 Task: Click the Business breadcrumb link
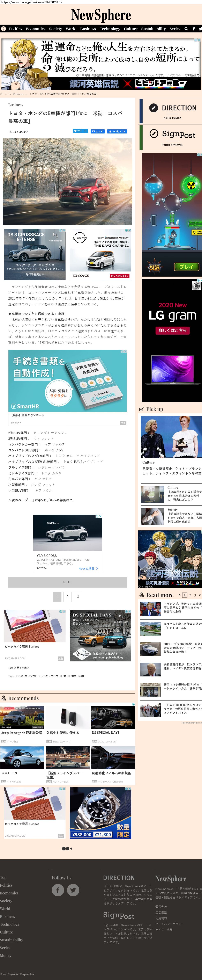point(18,94)
